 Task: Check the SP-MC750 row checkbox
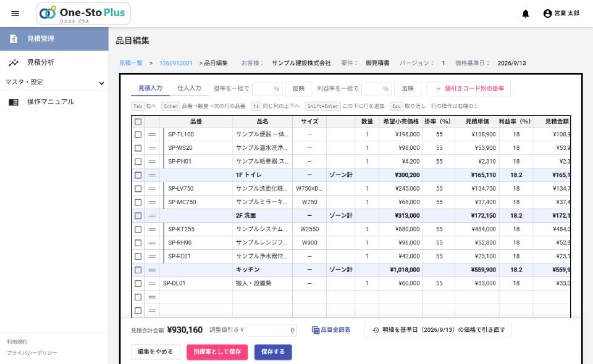[x=138, y=202]
